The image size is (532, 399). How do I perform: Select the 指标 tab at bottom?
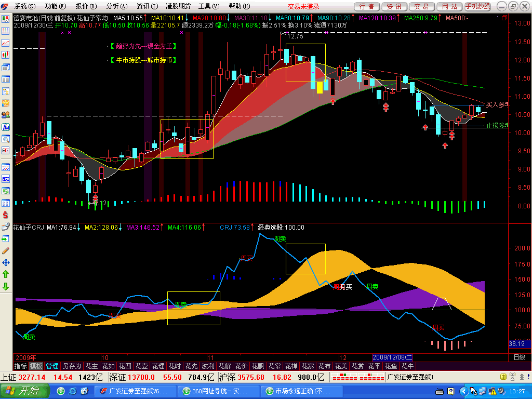(20, 366)
